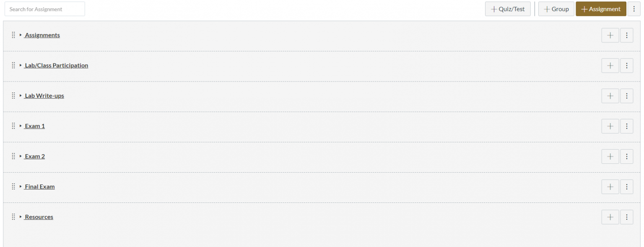
Task: Click the add Quiz/Test button
Action: (x=508, y=9)
